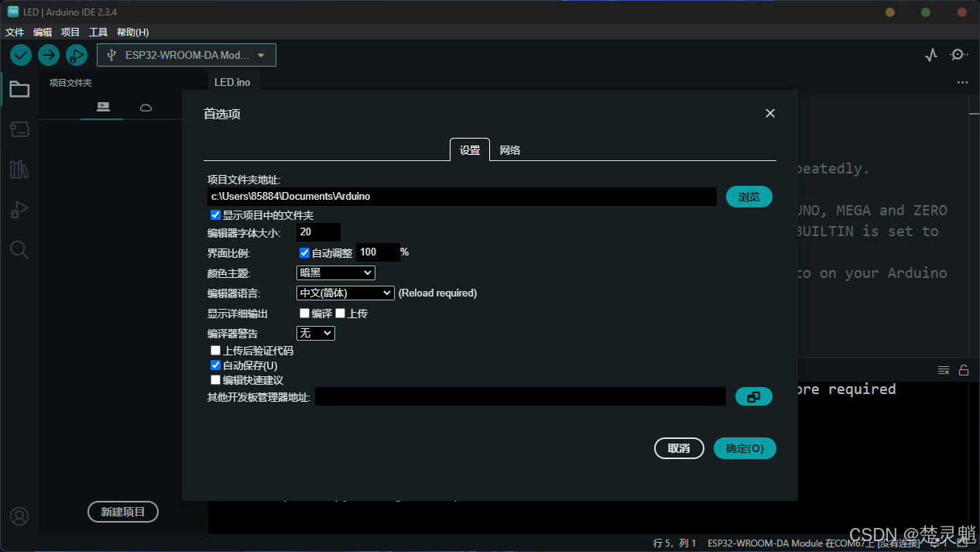
Task: Open the compiler warnings dropdown
Action: (x=316, y=333)
